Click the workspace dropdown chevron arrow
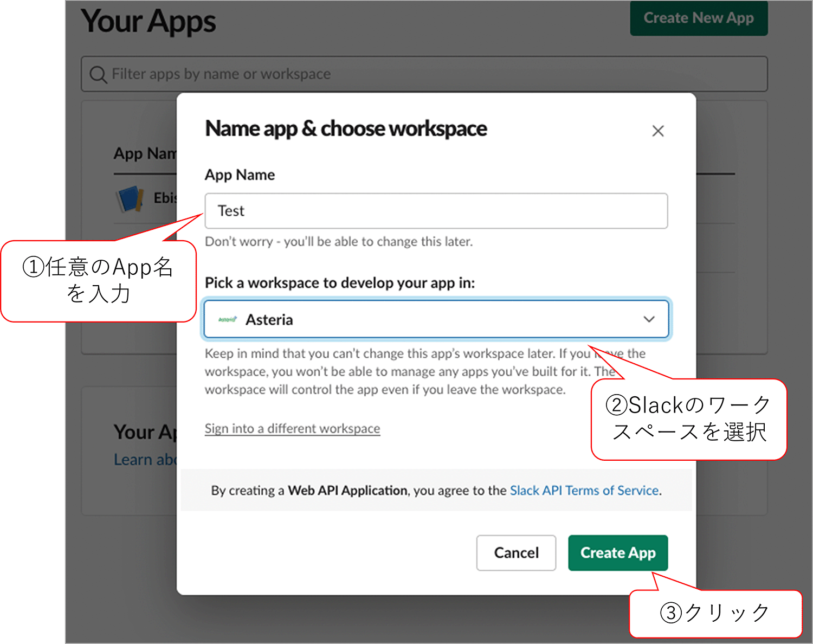813x644 pixels. click(649, 319)
